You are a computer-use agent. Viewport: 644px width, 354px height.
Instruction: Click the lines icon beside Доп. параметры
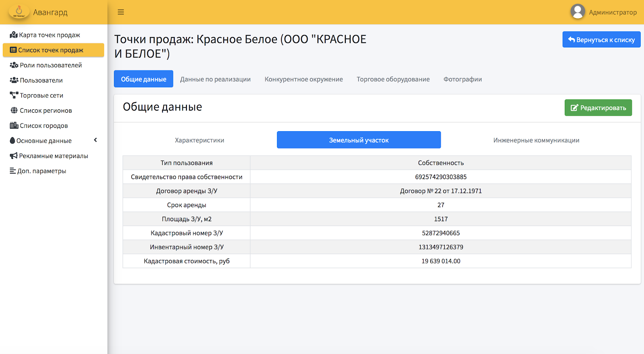(13, 171)
